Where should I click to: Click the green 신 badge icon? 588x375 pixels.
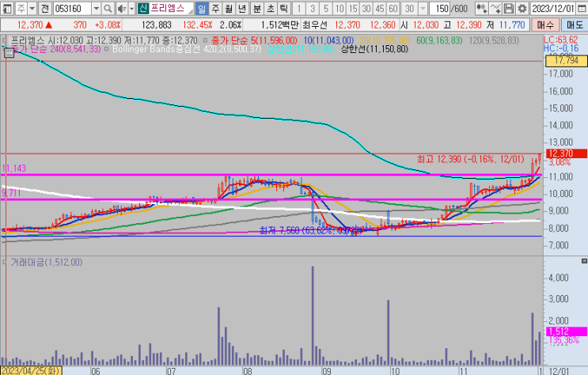143,8
